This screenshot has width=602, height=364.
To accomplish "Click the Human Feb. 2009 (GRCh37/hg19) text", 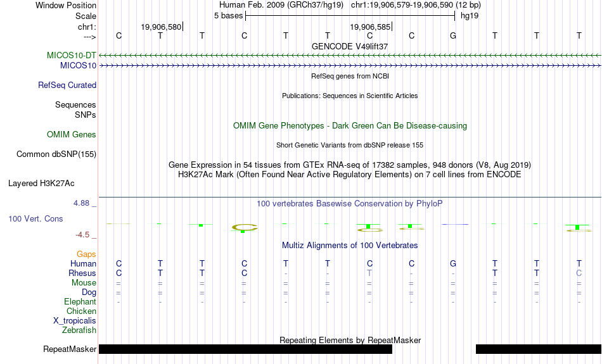I will point(281,5).
